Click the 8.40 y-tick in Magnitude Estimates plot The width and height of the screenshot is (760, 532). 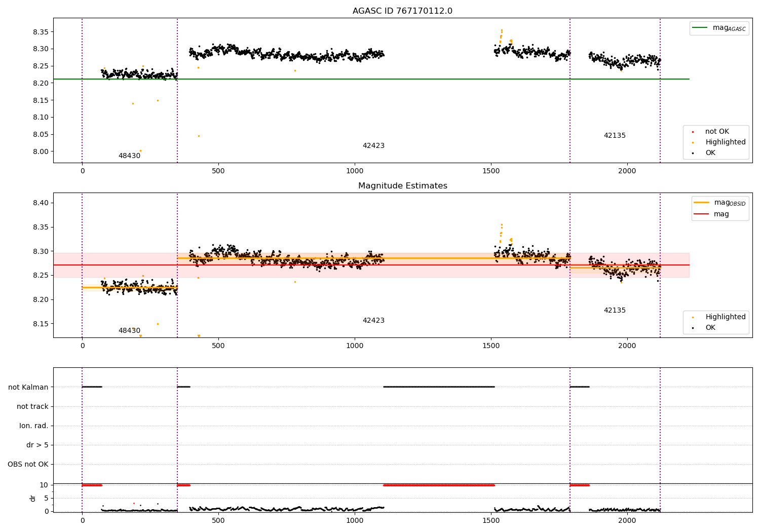click(x=41, y=203)
